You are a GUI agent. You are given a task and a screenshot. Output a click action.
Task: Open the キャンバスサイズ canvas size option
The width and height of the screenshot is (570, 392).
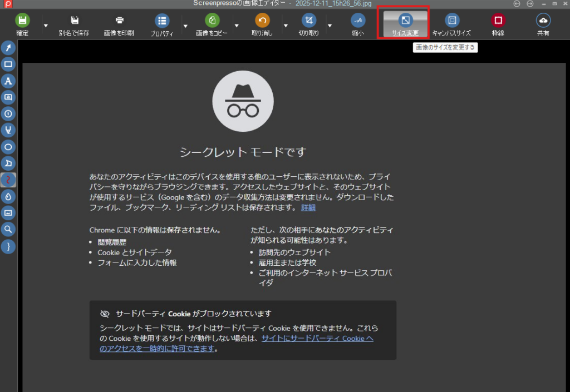point(451,24)
